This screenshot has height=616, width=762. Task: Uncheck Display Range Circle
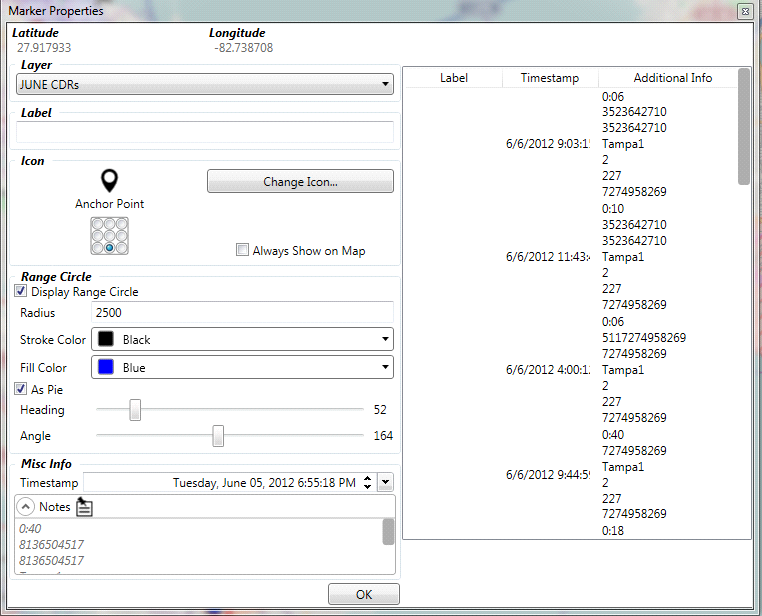click(21, 292)
